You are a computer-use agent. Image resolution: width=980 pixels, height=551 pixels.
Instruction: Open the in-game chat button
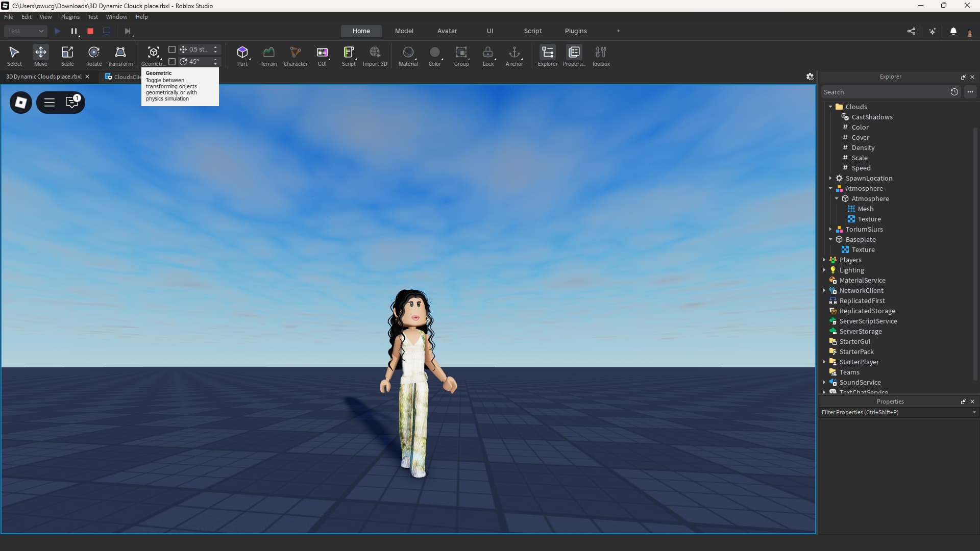[72, 103]
